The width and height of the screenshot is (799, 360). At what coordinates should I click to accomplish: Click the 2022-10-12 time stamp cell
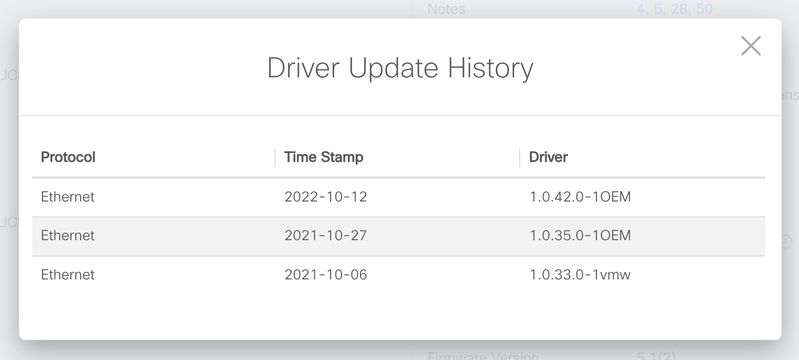point(326,197)
